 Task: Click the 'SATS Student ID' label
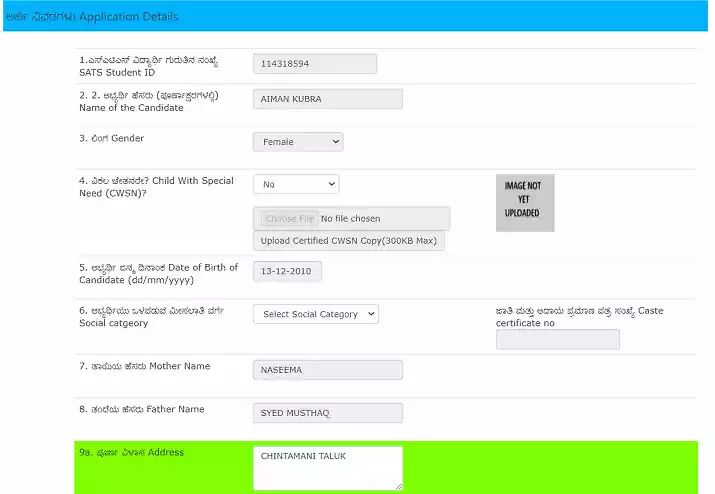point(117,73)
